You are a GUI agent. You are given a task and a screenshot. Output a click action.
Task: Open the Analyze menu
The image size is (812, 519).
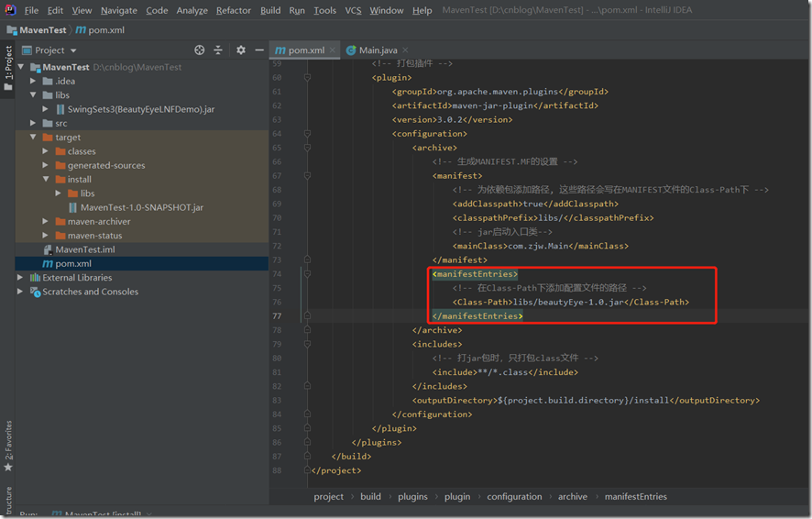click(192, 10)
